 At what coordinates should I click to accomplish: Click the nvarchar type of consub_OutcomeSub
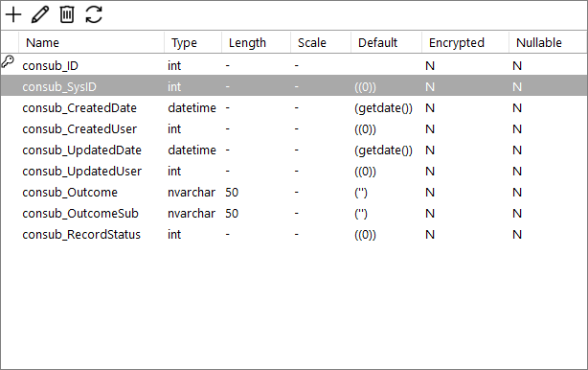(192, 213)
